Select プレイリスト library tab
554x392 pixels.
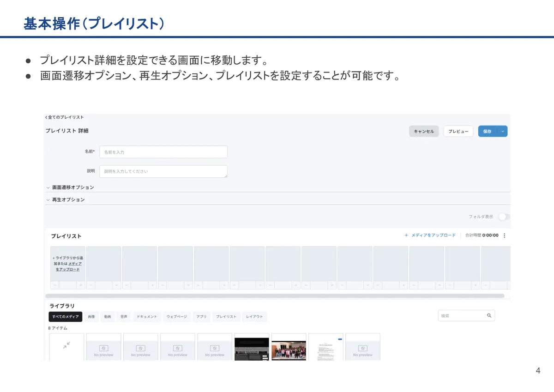click(226, 317)
